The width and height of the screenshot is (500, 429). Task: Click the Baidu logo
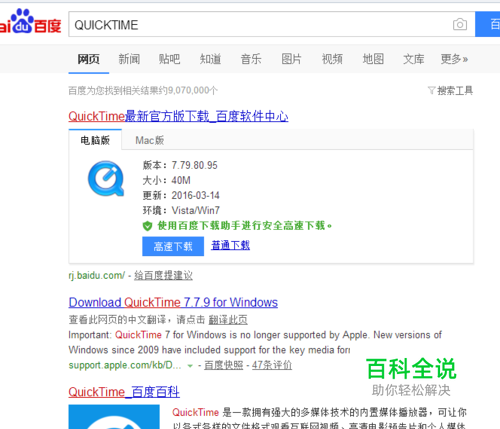pyautogui.click(x=30, y=22)
